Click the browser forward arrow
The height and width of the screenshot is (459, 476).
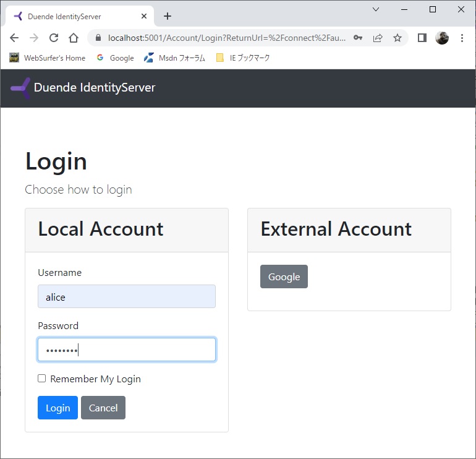point(34,38)
